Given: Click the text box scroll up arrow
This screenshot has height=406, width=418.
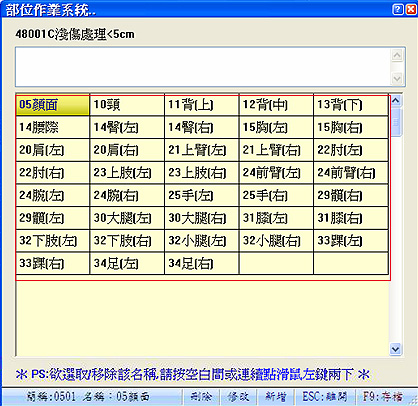Looking at the screenshot, I should pyautogui.click(x=397, y=55).
